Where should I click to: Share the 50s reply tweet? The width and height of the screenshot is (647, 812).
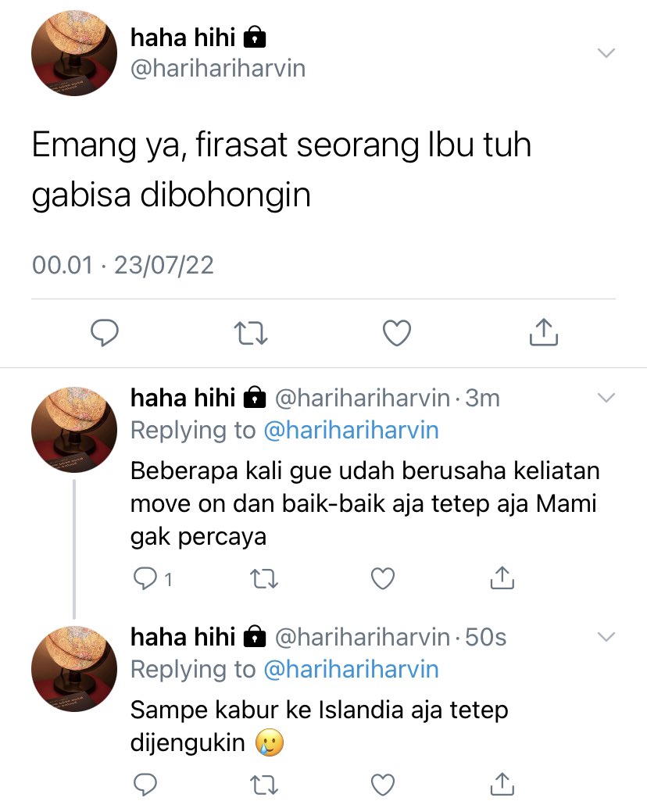[x=502, y=784]
